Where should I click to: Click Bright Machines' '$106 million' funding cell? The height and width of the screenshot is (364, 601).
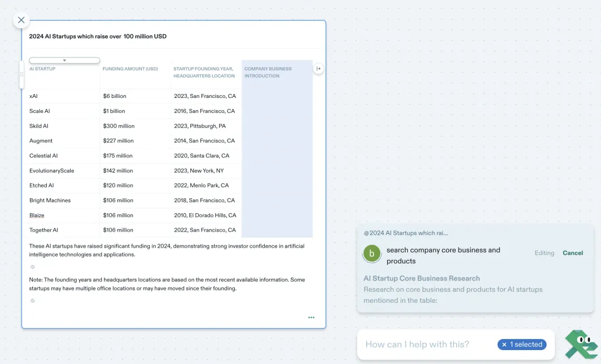[x=135, y=200]
